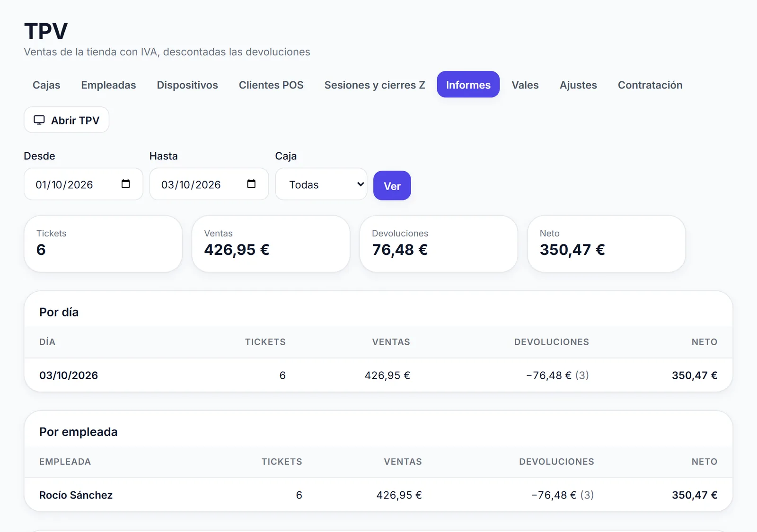Select the Informes tab
Viewport: 757px width, 532px height.
(468, 85)
